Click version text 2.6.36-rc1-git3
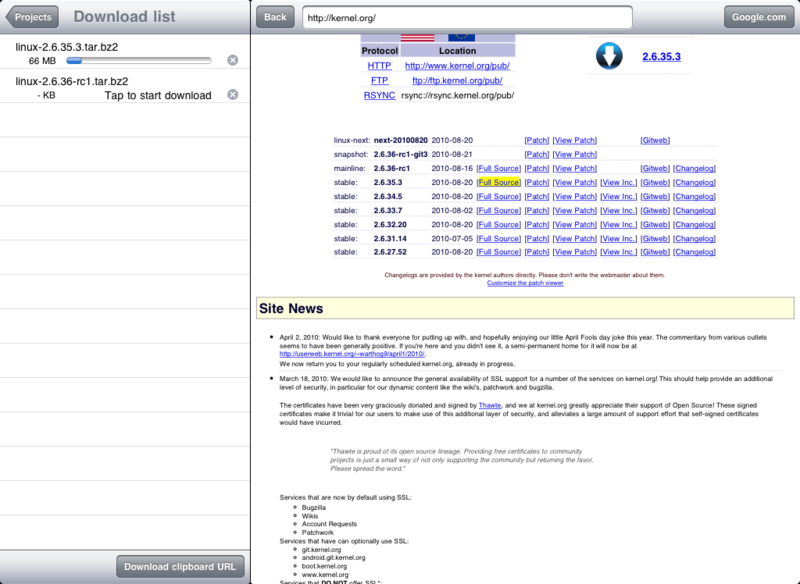This screenshot has height=584, width=800. tap(401, 155)
